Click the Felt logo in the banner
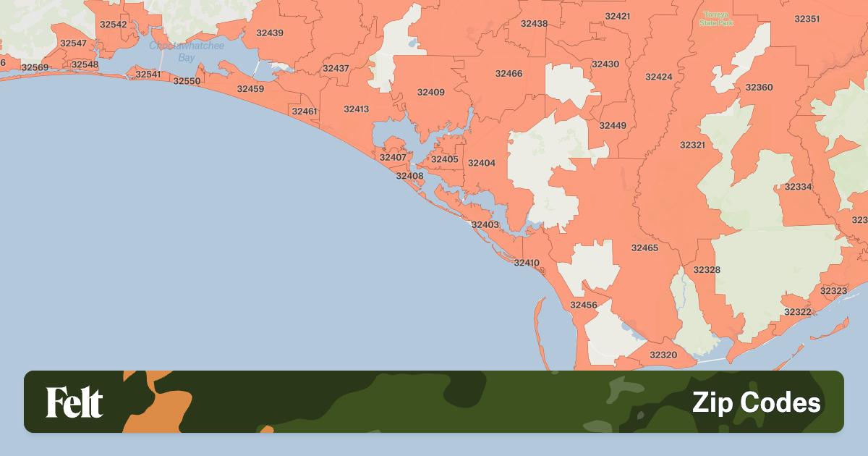The image size is (868, 456). tap(75, 402)
